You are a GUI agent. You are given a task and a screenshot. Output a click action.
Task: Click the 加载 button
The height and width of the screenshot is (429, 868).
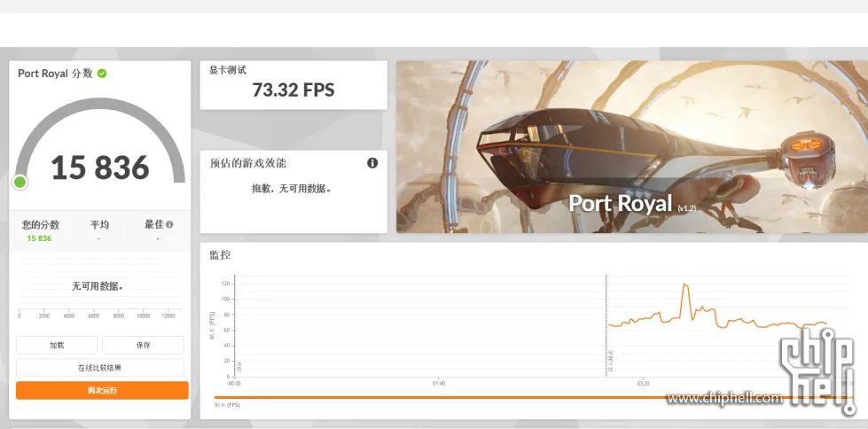coord(57,345)
